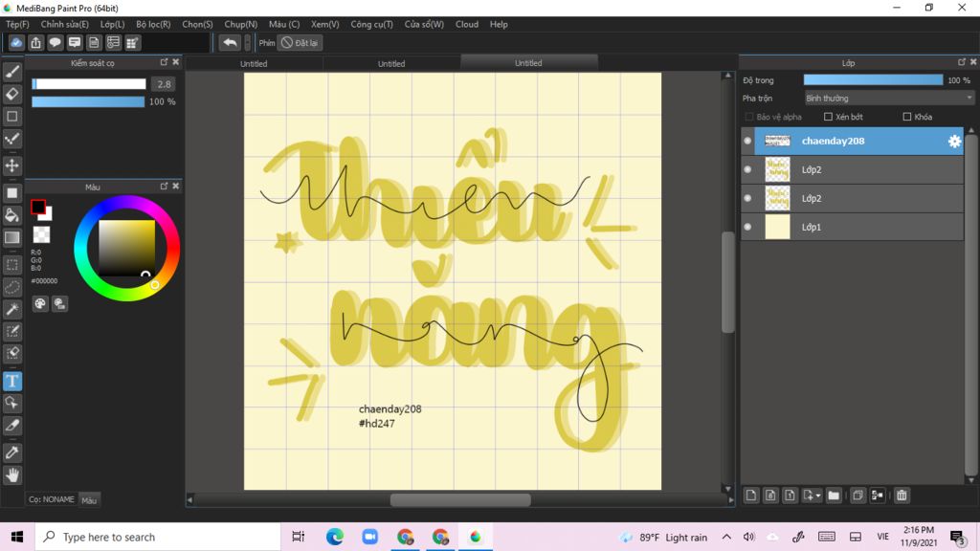Enable the Xén bớt checkbox
Image resolution: width=980 pixels, height=551 pixels.
coord(828,117)
